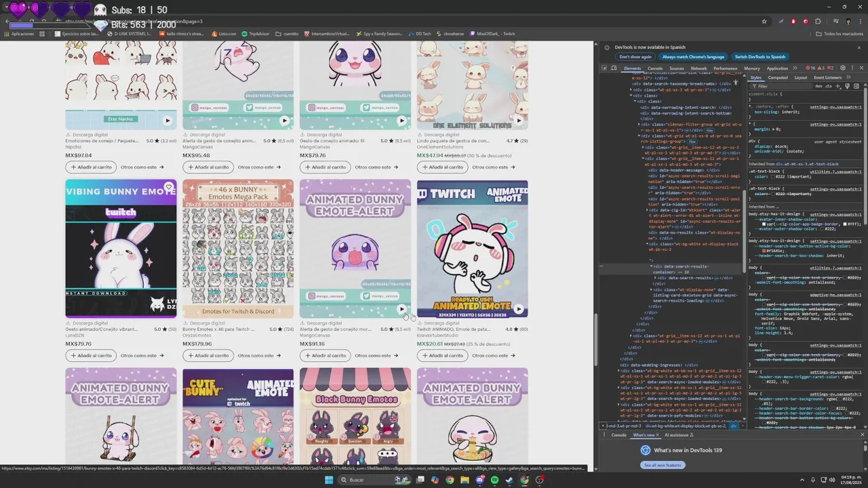Open Steam from the taskbar
The height and width of the screenshot is (488, 868).
509,480
